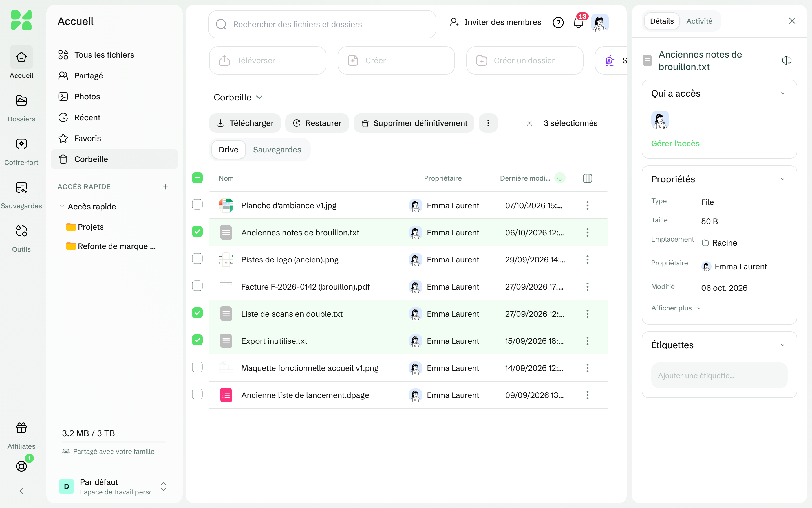Close the details panel
This screenshot has height=508, width=812.
(792, 21)
